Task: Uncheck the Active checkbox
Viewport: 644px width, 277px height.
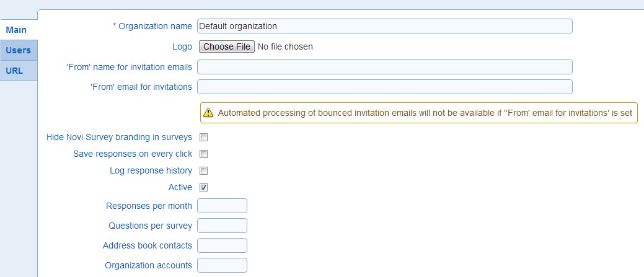Action: pyautogui.click(x=204, y=187)
